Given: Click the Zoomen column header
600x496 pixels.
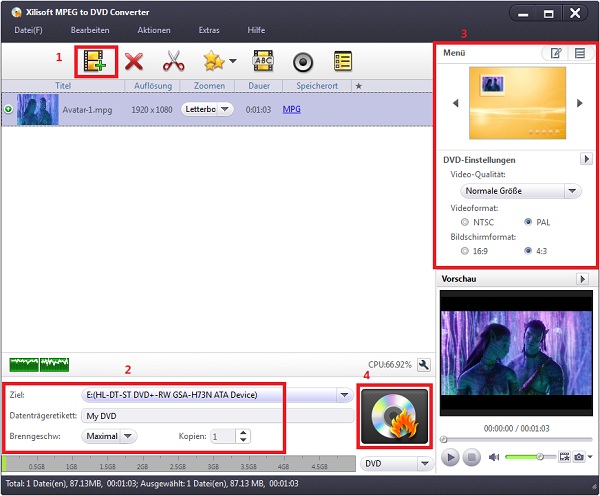Looking at the screenshot, I should coord(209,86).
